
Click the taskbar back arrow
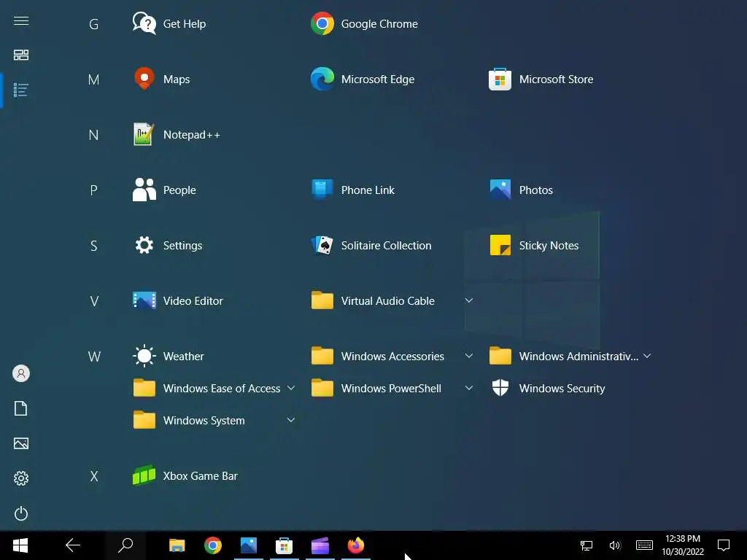click(x=73, y=545)
